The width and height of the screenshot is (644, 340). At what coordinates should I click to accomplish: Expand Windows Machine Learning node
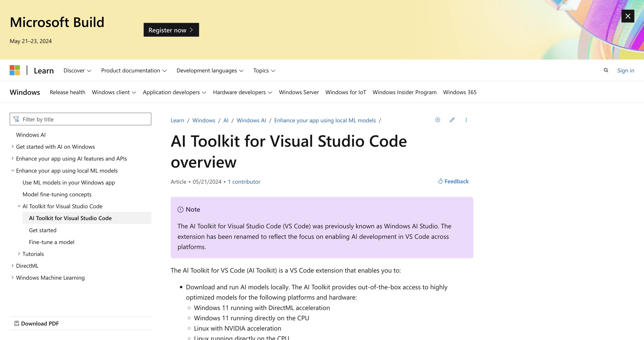click(x=12, y=277)
